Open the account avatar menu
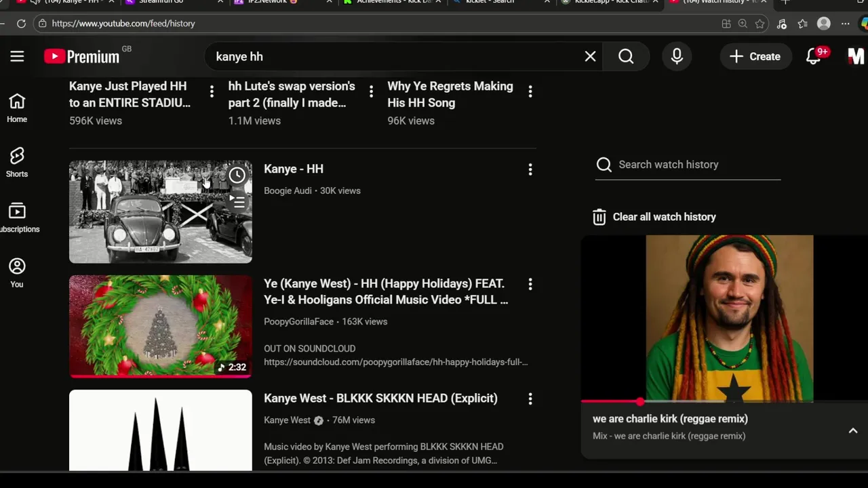This screenshot has width=868, height=488. point(856,57)
